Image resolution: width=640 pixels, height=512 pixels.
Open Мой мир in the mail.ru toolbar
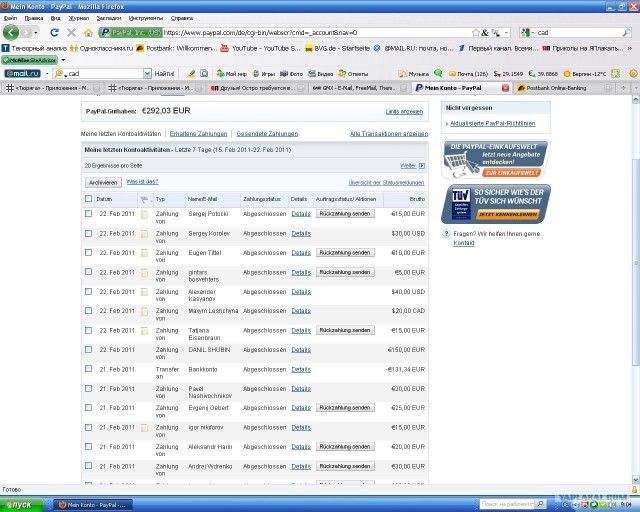(231, 74)
